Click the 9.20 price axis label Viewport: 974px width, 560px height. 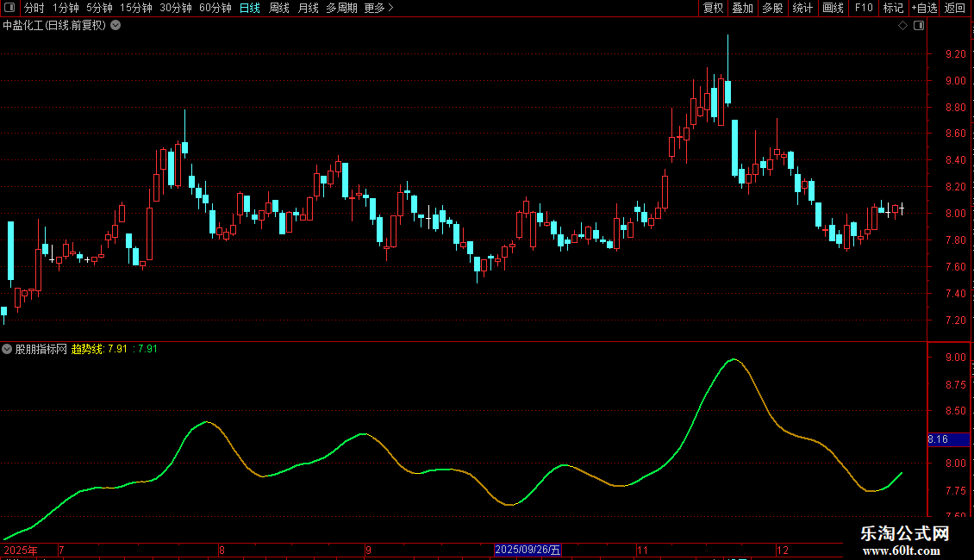tap(955, 54)
